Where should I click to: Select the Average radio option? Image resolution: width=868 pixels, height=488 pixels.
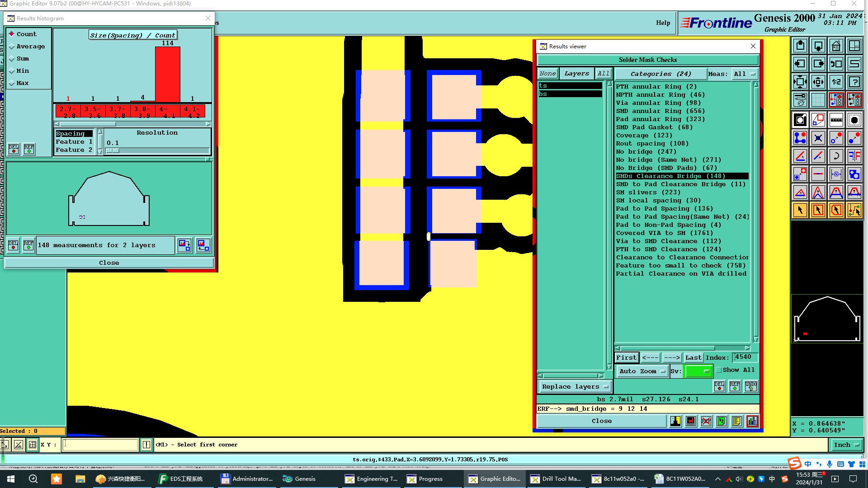pos(27,46)
